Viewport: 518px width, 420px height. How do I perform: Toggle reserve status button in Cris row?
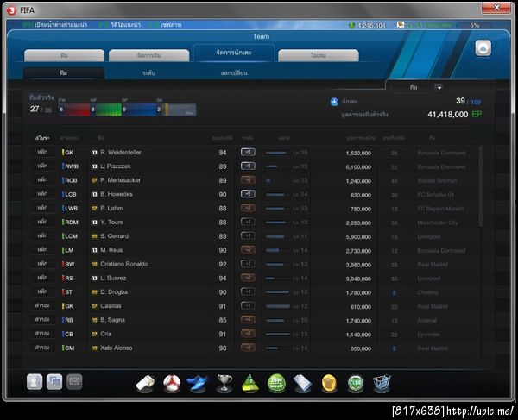click(x=42, y=334)
